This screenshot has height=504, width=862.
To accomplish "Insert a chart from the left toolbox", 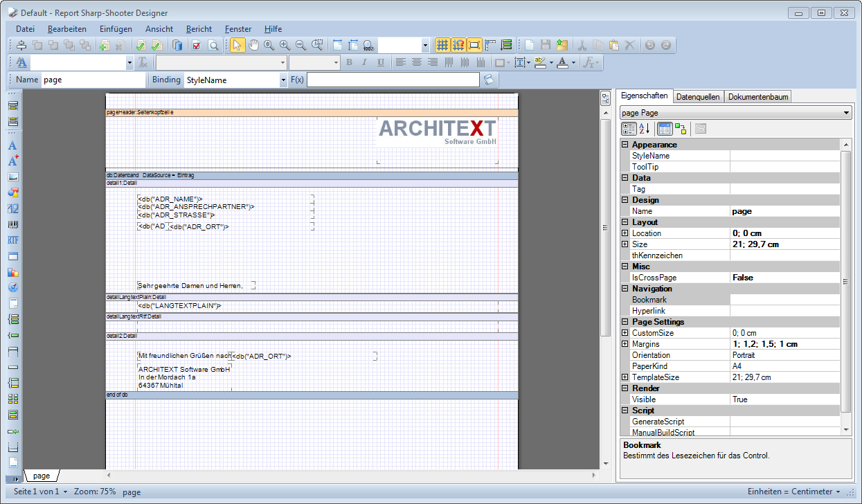I will 13,272.
